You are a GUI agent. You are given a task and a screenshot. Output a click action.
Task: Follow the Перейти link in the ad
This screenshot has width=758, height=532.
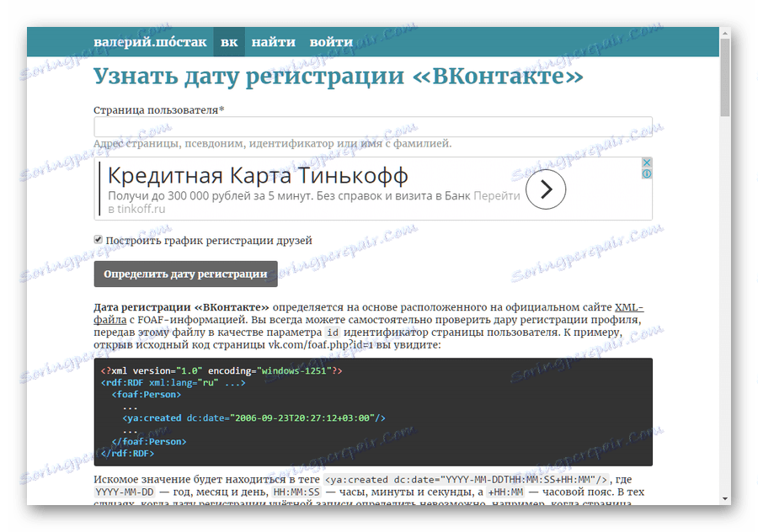pos(496,195)
